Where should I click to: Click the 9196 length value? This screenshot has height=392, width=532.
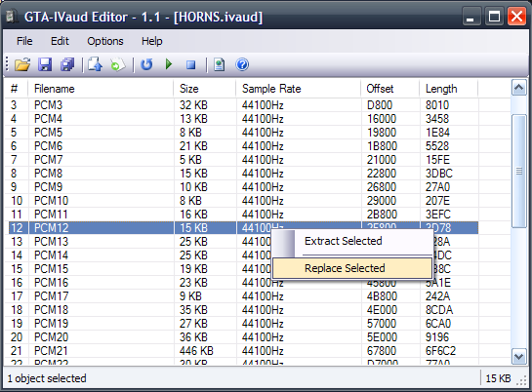(437, 337)
